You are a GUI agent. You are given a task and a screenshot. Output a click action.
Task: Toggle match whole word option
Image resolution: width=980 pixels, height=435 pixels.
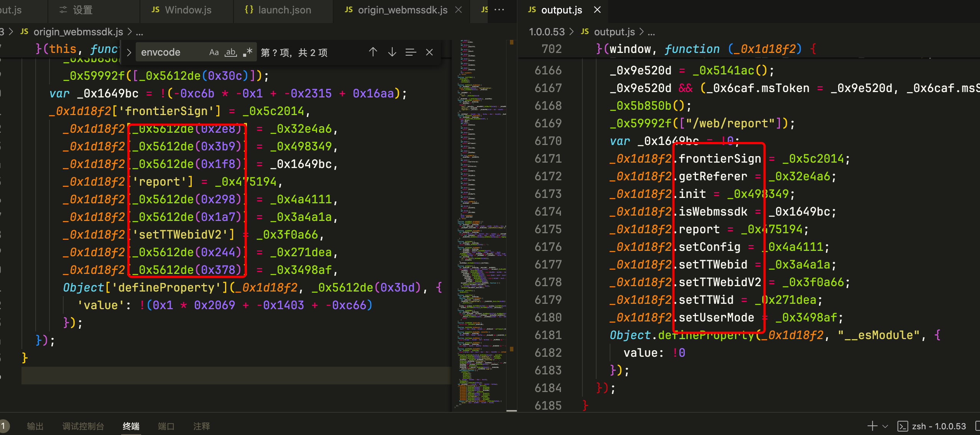click(x=231, y=52)
